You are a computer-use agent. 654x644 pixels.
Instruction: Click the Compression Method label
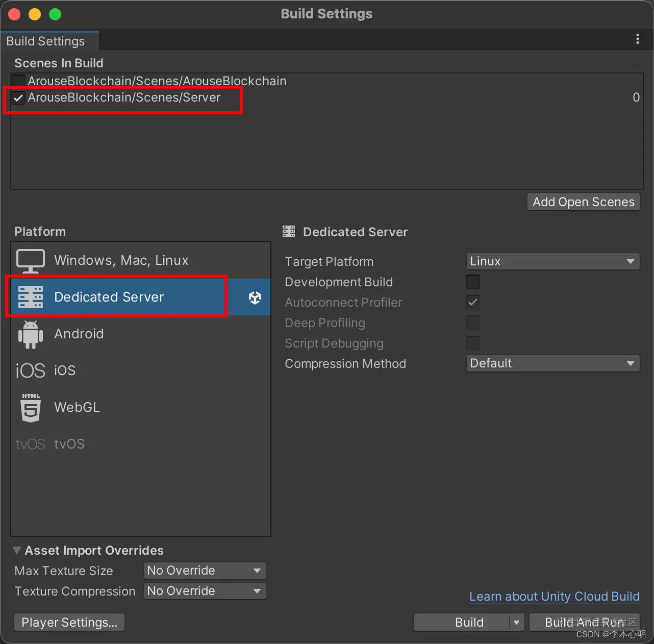(x=345, y=364)
